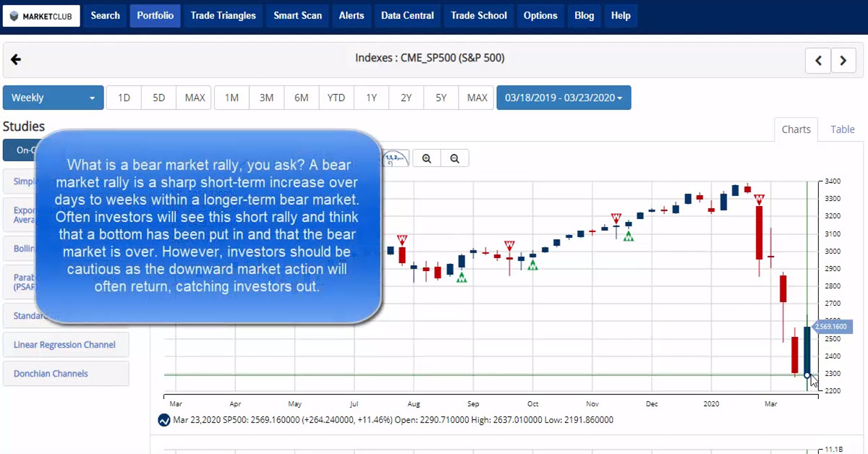Click the MarketClub logo
This screenshot has width=868, height=454.
41,15
